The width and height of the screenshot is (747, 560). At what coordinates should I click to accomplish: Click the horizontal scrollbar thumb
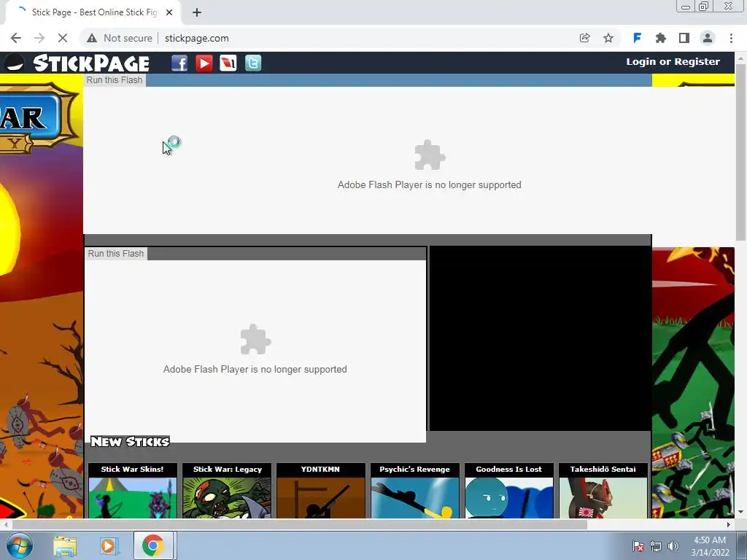pos(299,524)
